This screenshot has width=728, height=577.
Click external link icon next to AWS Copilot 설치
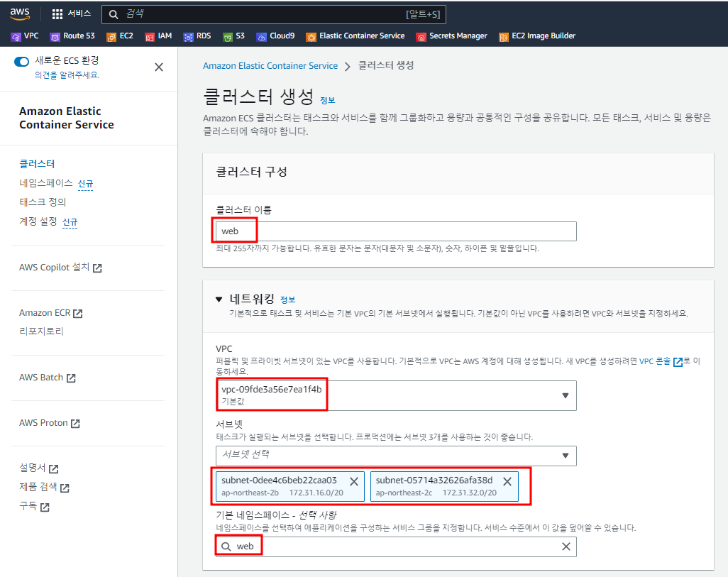97,268
